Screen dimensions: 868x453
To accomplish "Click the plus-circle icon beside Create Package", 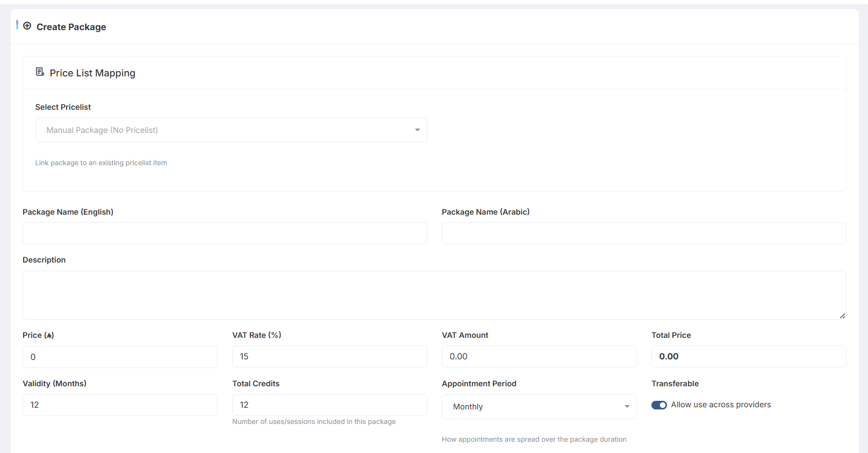I will [27, 26].
